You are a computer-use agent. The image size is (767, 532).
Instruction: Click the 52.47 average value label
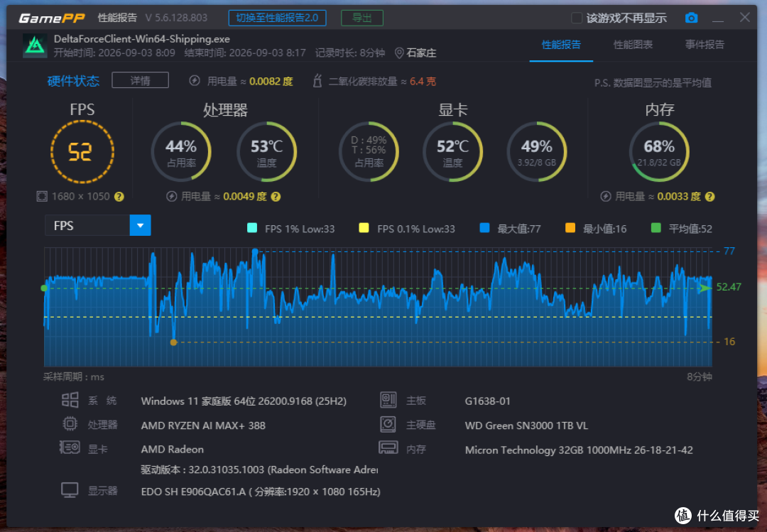click(x=729, y=287)
